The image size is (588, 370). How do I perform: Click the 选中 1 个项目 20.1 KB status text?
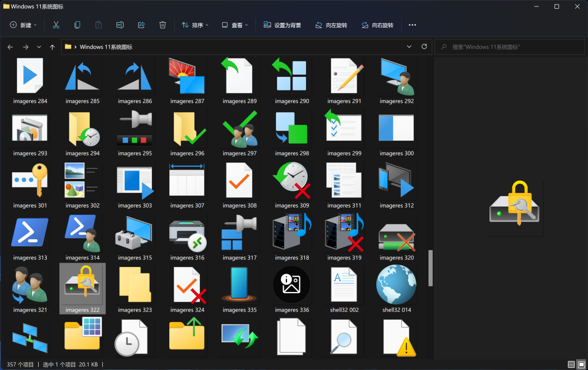point(70,365)
